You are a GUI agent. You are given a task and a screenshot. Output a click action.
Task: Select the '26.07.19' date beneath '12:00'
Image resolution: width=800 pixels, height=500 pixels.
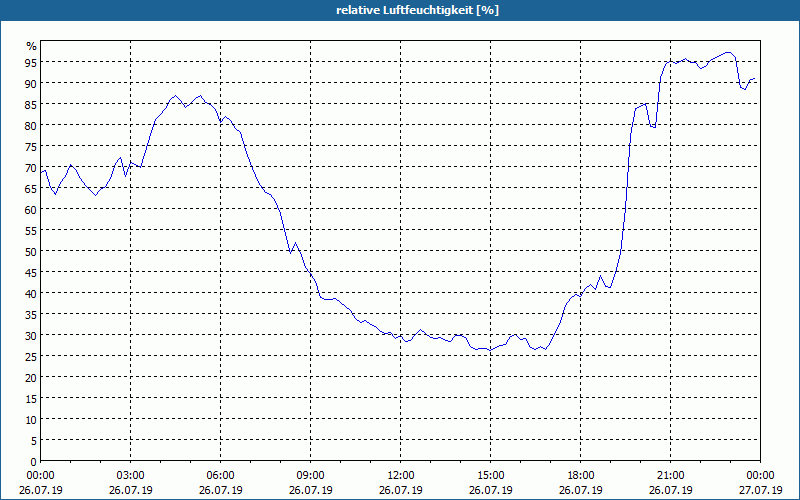pyautogui.click(x=401, y=490)
